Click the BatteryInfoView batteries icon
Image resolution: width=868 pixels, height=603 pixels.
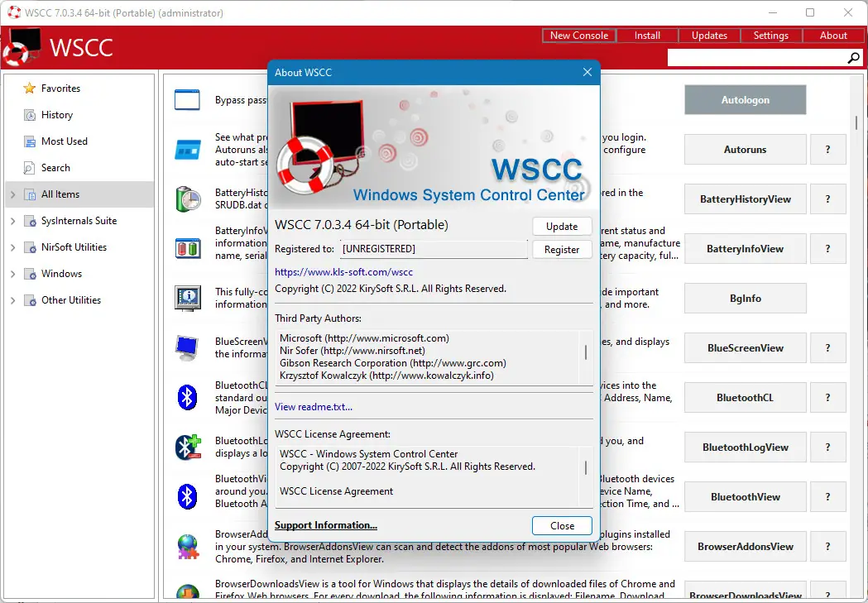188,248
